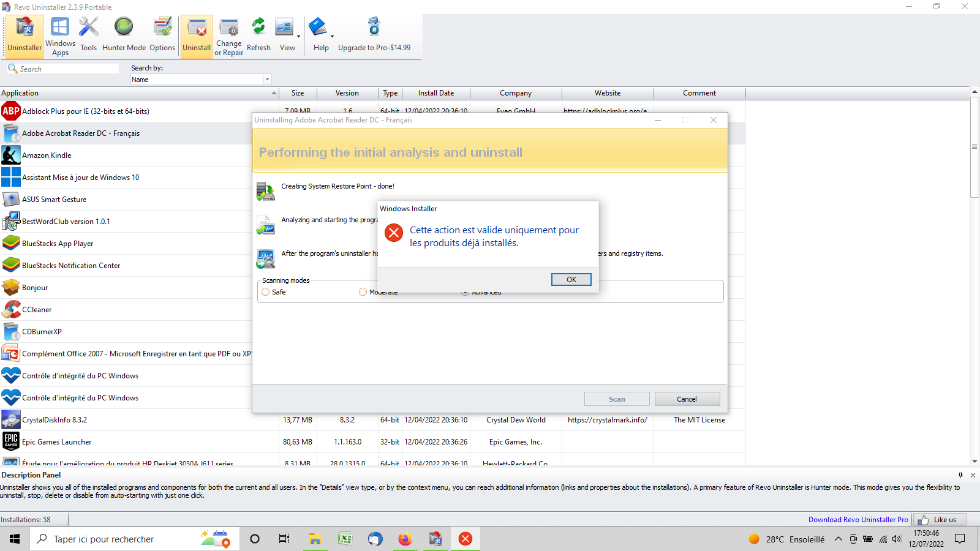Open Windows Apps in the toolbar
The width and height of the screenshot is (980, 551).
tap(60, 36)
